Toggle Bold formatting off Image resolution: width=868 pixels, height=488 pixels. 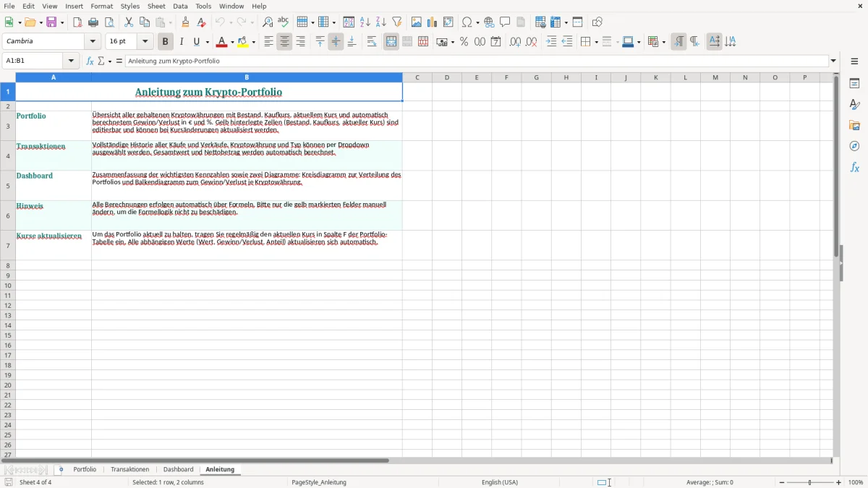[165, 42]
